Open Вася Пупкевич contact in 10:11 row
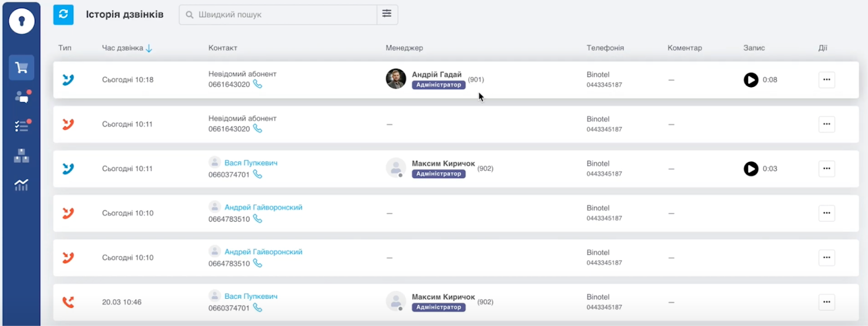 [x=251, y=163]
